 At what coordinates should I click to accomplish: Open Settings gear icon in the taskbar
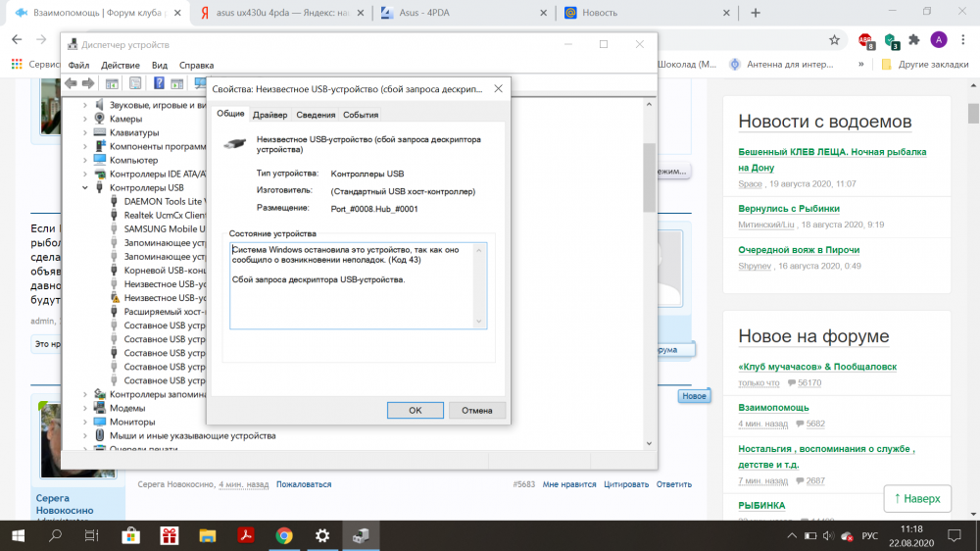322,535
